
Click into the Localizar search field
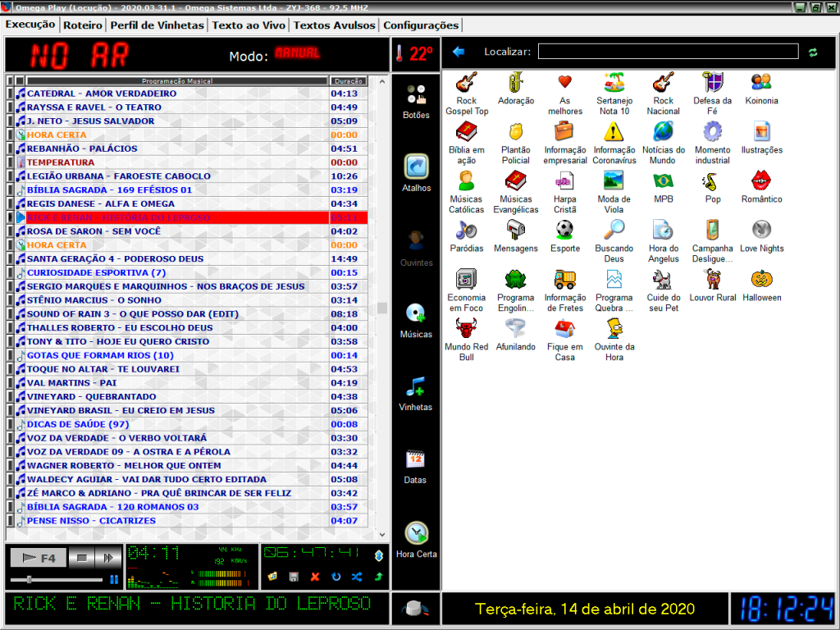point(668,52)
